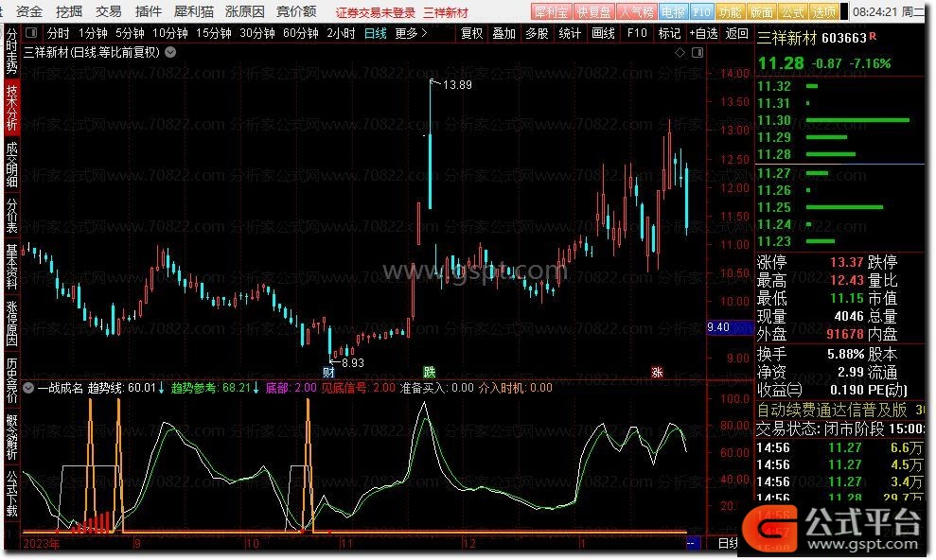
Task: Switch to the 1分钟 period tab
Action: [x=93, y=33]
